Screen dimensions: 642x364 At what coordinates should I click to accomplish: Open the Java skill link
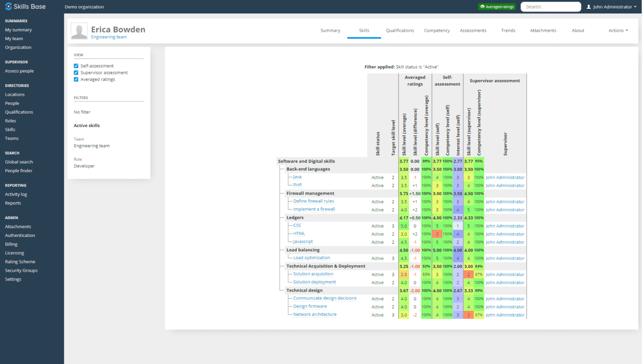[x=297, y=177]
